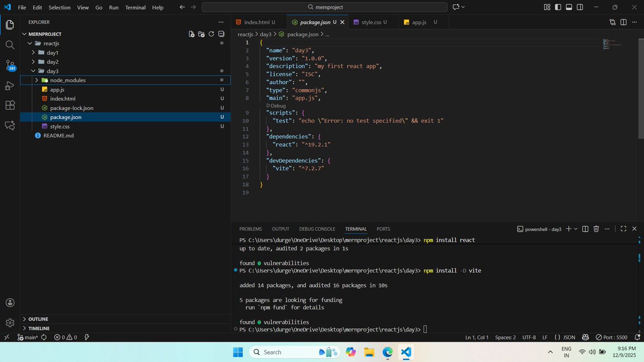Select the Run and Debug icon
This screenshot has height=362, width=644.
pyautogui.click(x=10, y=86)
